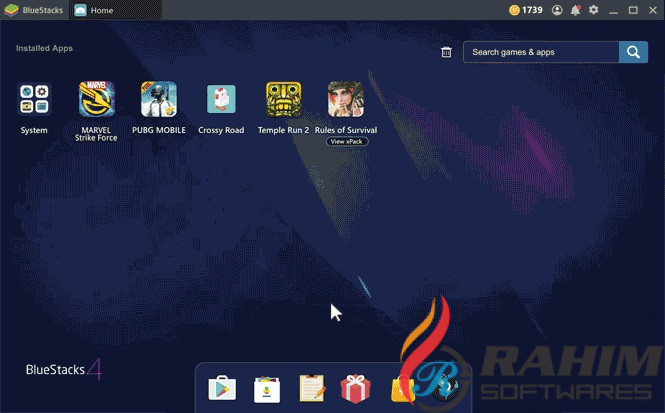Open BlueStacks coins balance 1739
The image size is (665, 413).
point(526,10)
